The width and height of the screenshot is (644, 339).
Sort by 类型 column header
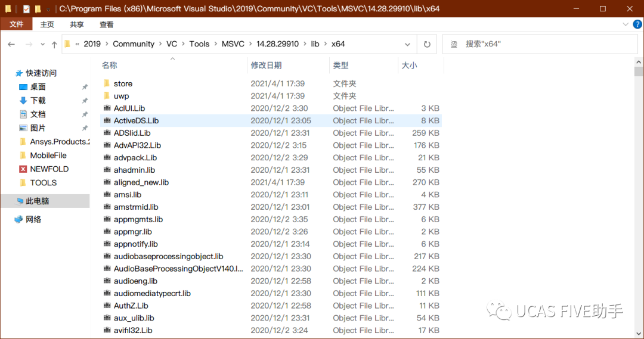(340, 66)
